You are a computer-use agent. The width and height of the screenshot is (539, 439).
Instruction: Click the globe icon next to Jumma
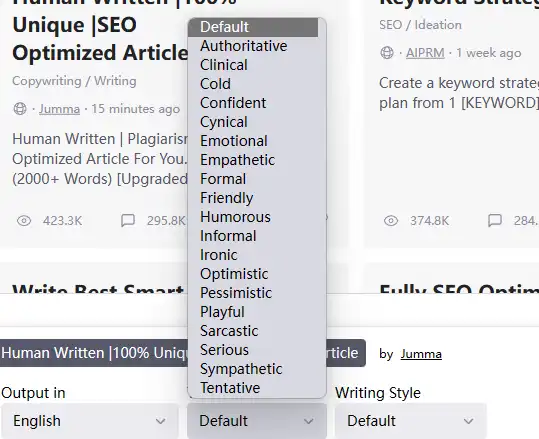pos(20,109)
